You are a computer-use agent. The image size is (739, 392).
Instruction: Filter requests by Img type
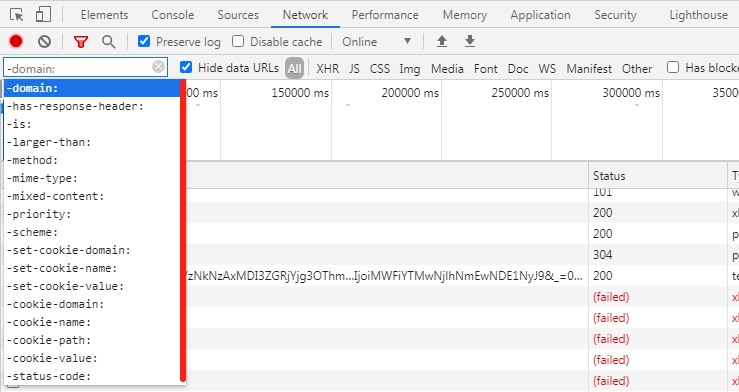[x=410, y=69]
